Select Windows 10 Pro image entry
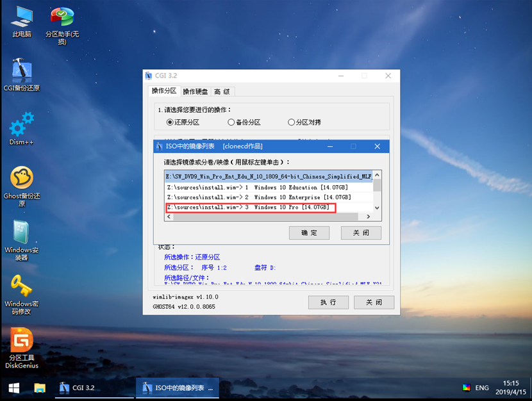This screenshot has width=532, height=401. coord(250,208)
